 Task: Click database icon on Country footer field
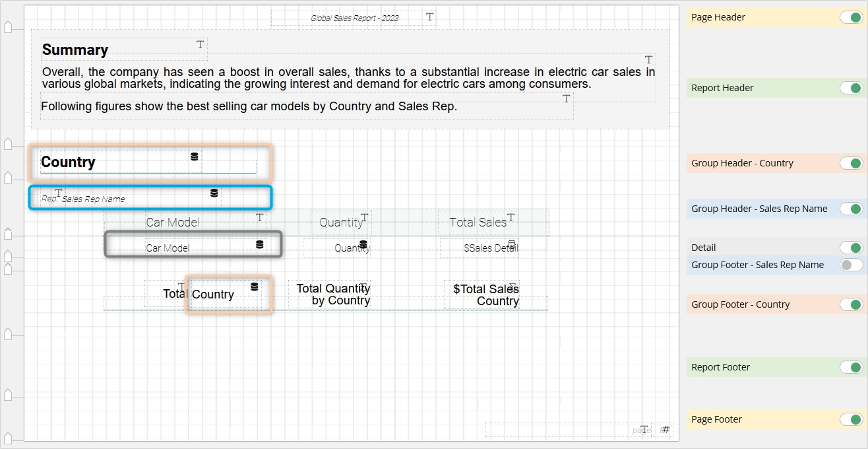[x=255, y=287]
